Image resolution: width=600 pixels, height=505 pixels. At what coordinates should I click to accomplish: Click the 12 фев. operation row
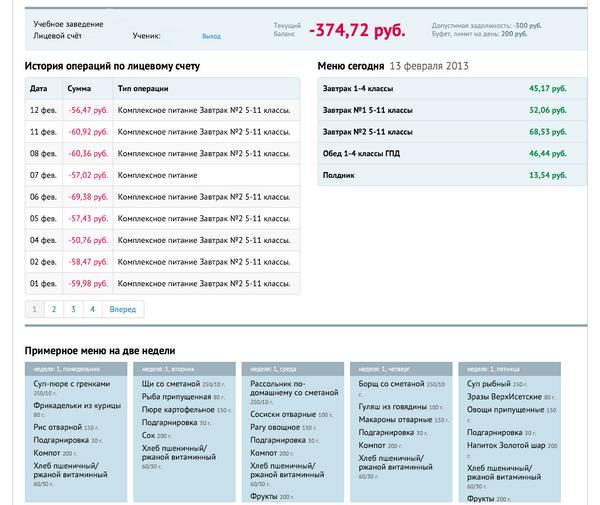[x=162, y=110]
